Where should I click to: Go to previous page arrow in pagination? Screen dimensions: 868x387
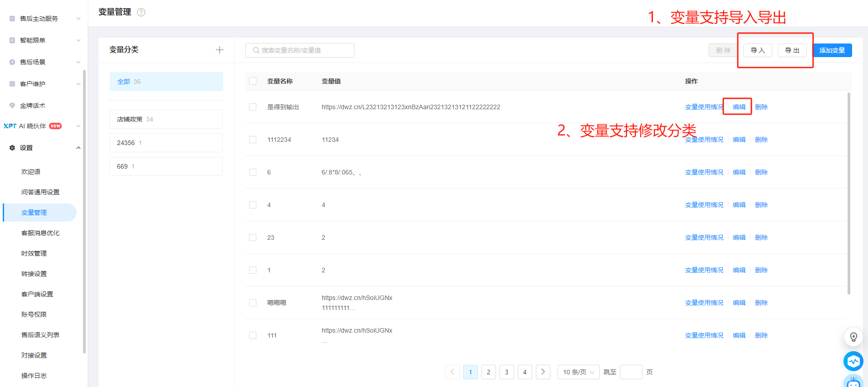pos(452,372)
